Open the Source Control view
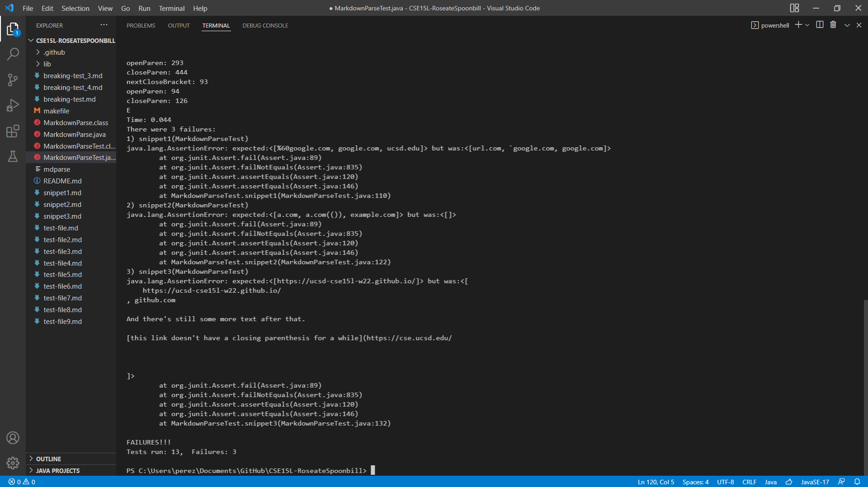The height and width of the screenshot is (487, 868). tap(13, 80)
